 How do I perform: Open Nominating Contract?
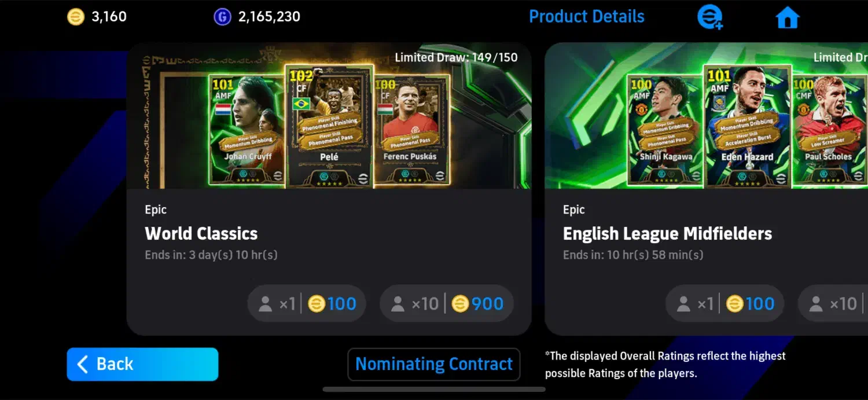tap(434, 364)
